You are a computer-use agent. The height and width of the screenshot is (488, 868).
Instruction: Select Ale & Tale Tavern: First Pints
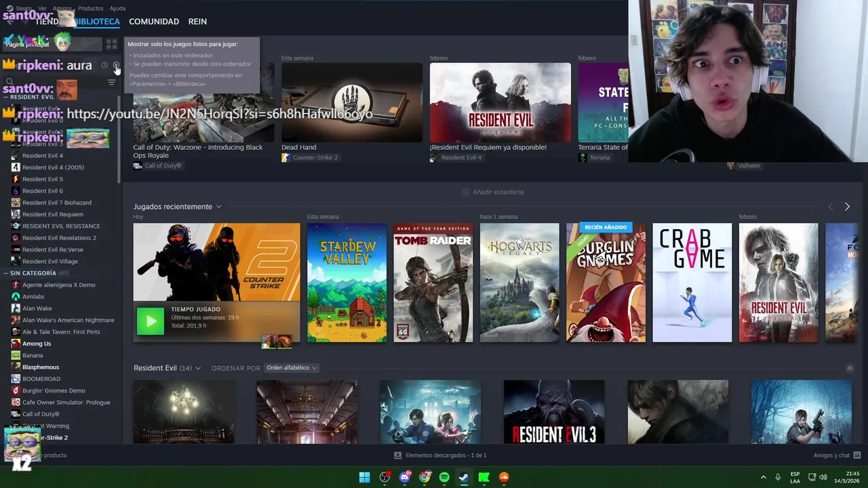pos(61,331)
